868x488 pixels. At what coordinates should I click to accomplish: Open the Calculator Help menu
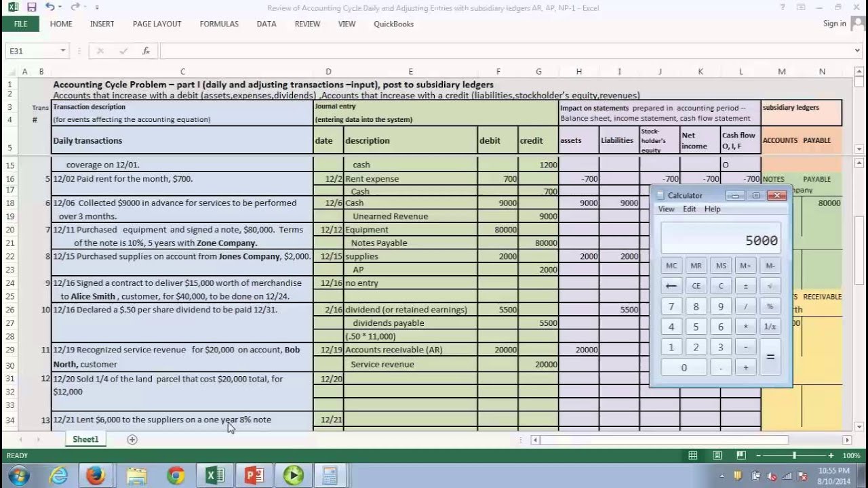pyautogui.click(x=712, y=209)
